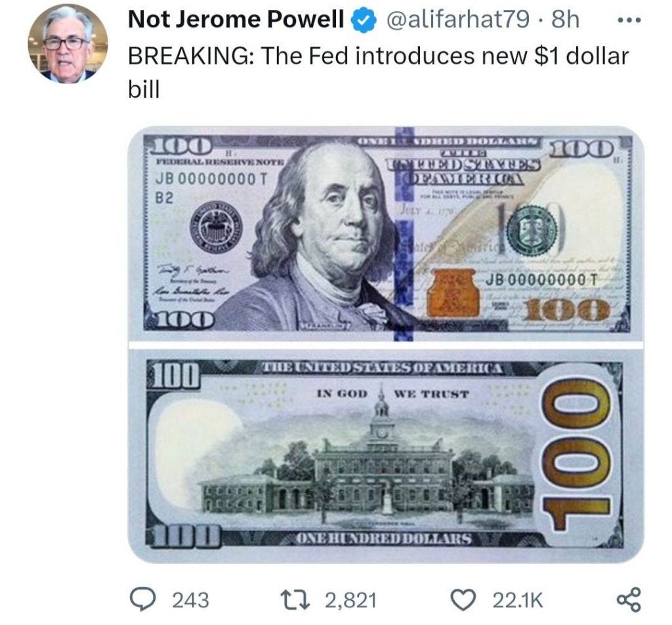Click the 22.1K likes count
This screenshot has width=672, height=625.
[518, 599]
